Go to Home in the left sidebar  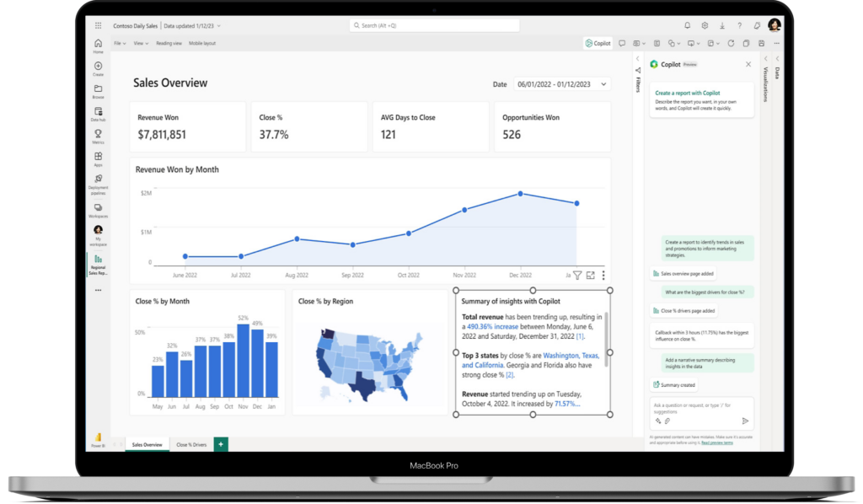click(x=98, y=46)
